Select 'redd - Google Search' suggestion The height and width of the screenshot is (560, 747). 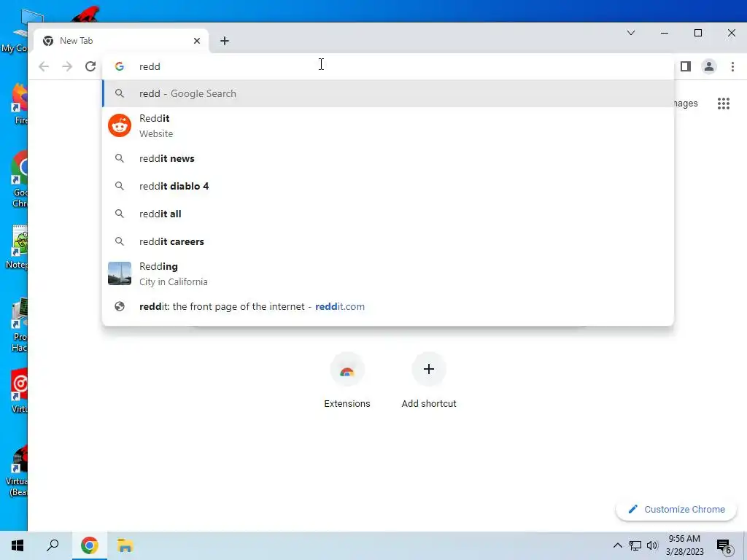click(388, 94)
